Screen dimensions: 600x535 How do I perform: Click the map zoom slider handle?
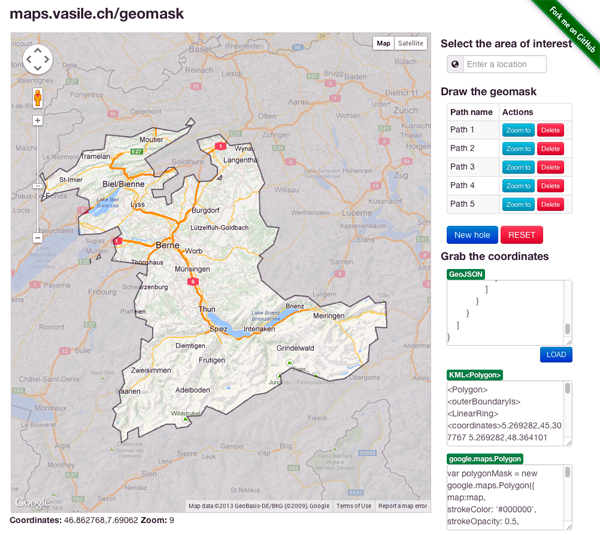(38, 186)
